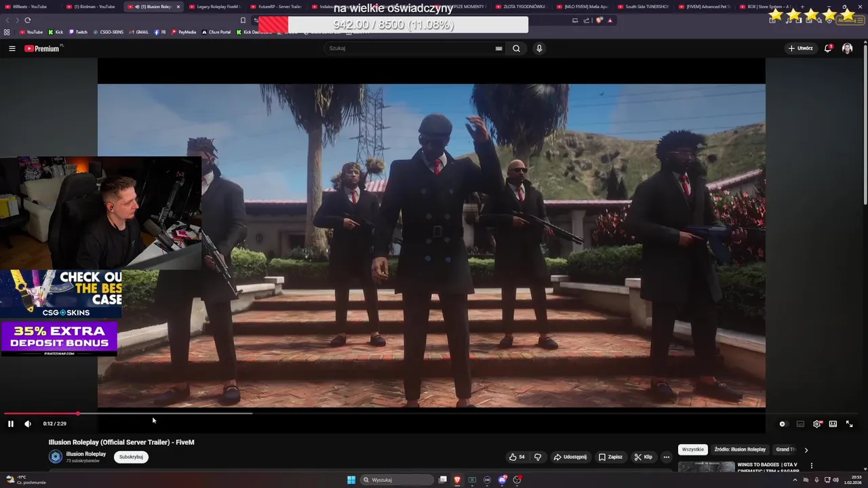Switch to Legacy Roleplay FiveM tab
Image resolution: width=868 pixels, height=488 pixels.
click(214, 7)
